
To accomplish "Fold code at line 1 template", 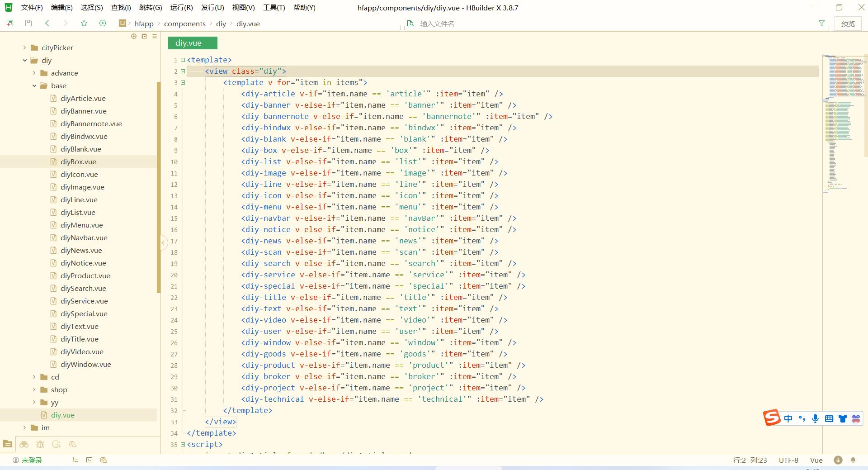I will [183, 60].
